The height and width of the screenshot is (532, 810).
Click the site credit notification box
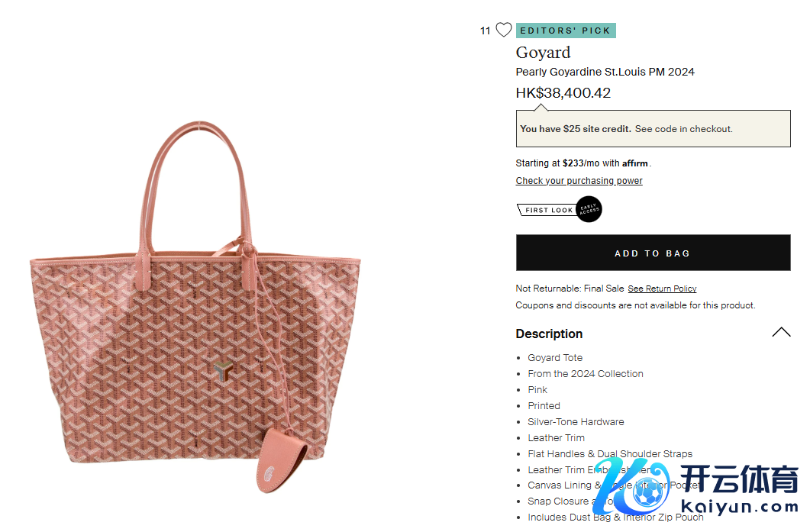pyautogui.click(x=653, y=128)
